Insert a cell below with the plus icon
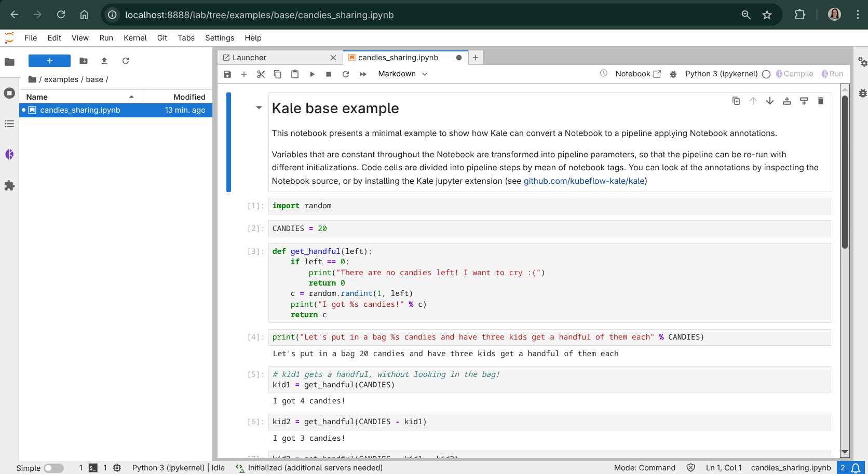The width and height of the screenshot is (868, 474). [x=244, y=74]
